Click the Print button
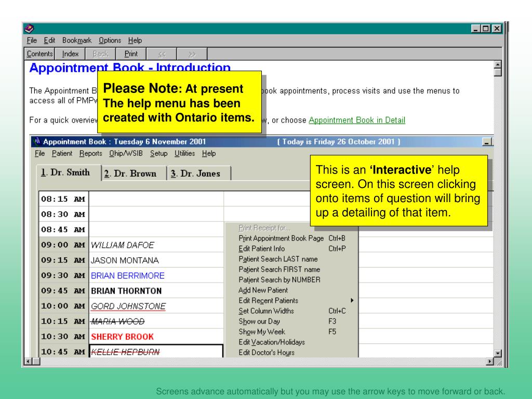The image size is (532, 399). tap(131, 54)
